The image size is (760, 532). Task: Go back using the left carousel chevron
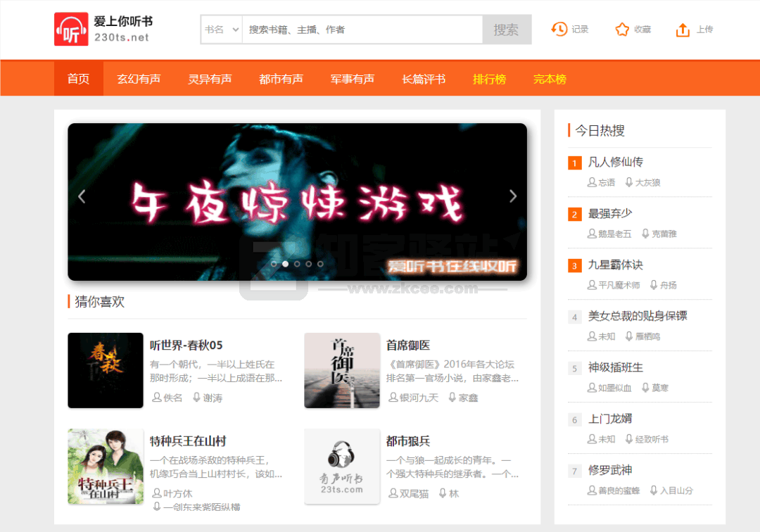click(x=82, y=196)
